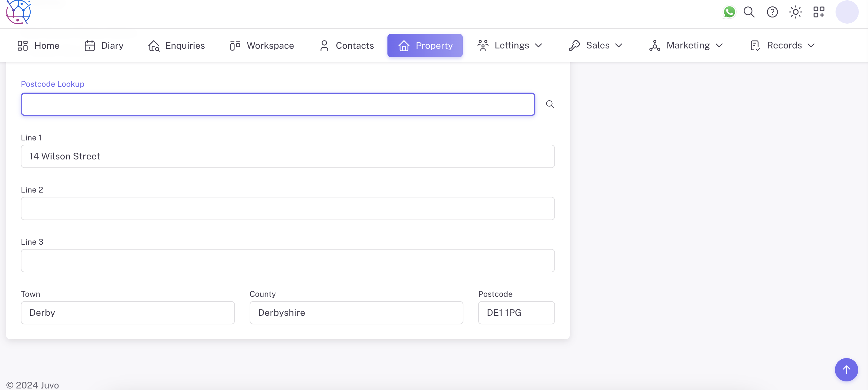
Task: Open WhatsApp from the top toolbar
Action: pos(729,12)
